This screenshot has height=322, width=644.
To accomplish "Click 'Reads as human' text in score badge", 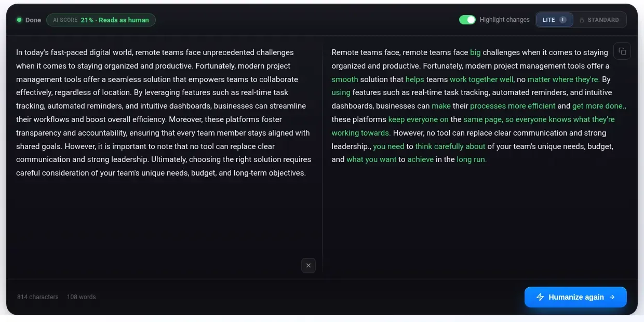I will pos(124,20).
